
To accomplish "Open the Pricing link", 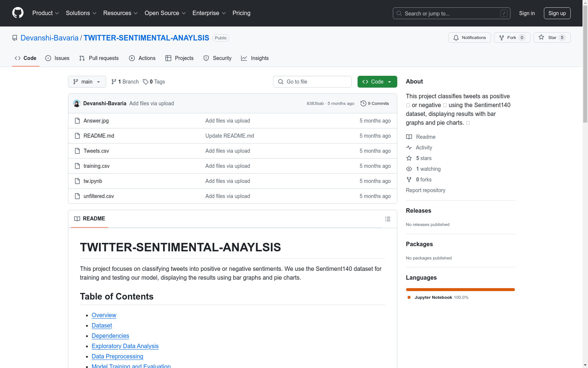I will click(x=241, y=13).
